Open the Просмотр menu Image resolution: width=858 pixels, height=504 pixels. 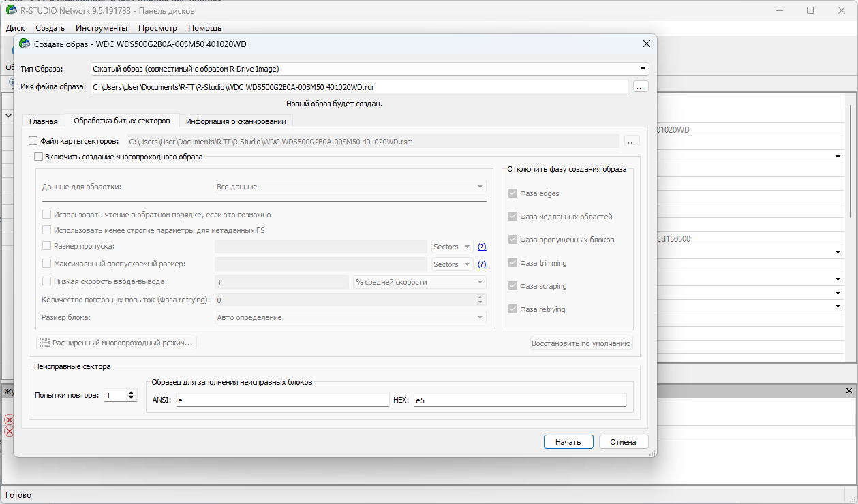pyautogui.click(x=157, y=28)
